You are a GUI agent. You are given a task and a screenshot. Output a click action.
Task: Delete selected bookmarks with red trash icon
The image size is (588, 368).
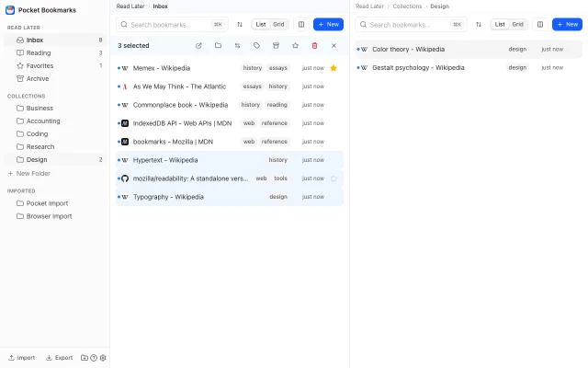tap(314, 45)
